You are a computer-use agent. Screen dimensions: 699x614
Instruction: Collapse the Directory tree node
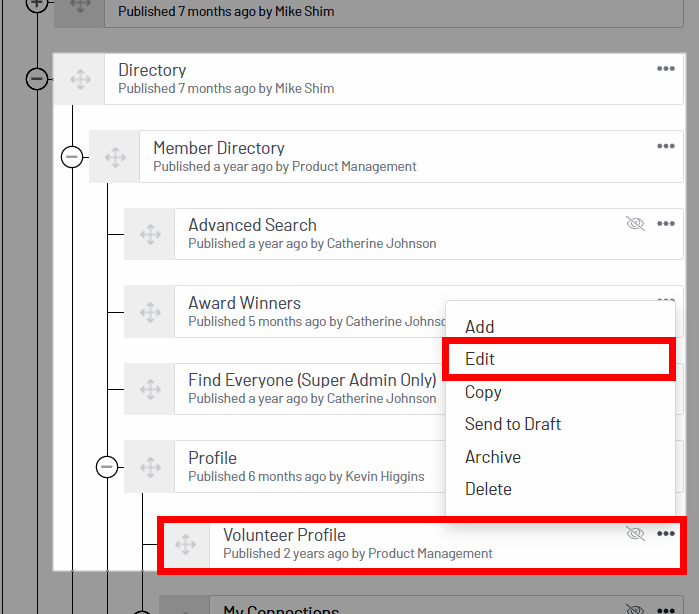pyautogui.click(x=37, y=79)
